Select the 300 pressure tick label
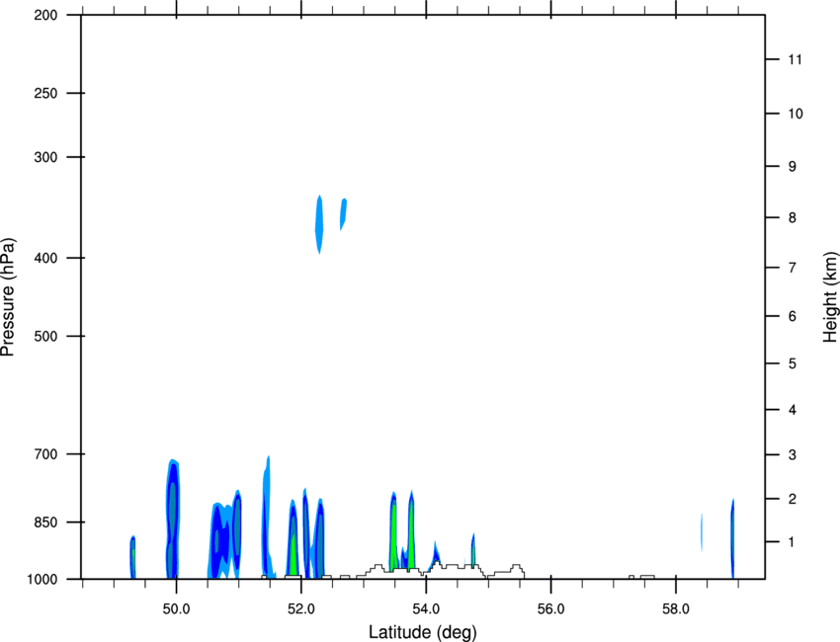The image size is (840, 642). click(46, 157)
